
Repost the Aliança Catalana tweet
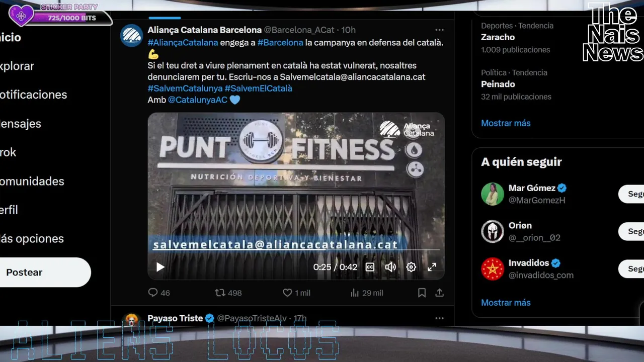click(x=228, y=293)
